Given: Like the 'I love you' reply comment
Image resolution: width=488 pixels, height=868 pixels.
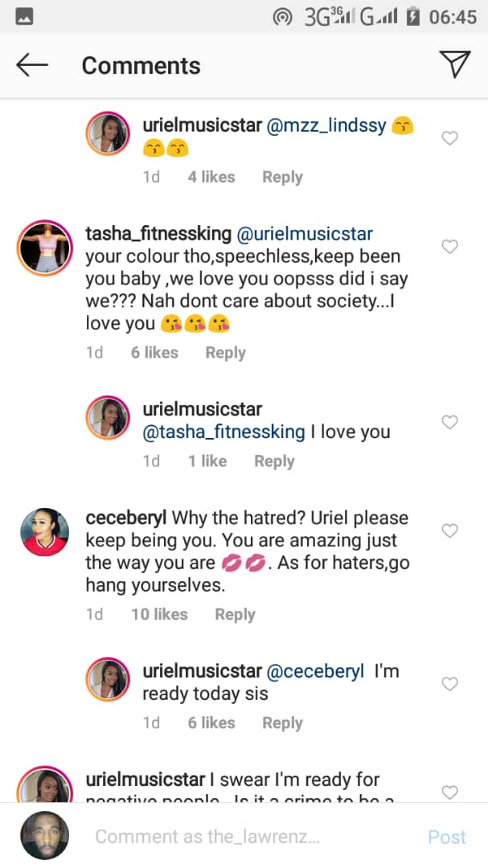Looking at the screenshot, I should point(450,422).
